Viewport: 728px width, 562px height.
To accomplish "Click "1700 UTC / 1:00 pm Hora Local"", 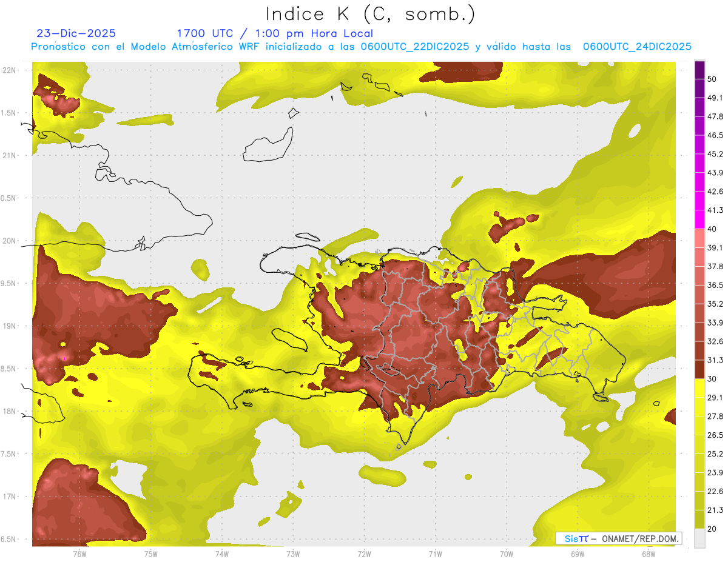I will click(x=275, y=34).
